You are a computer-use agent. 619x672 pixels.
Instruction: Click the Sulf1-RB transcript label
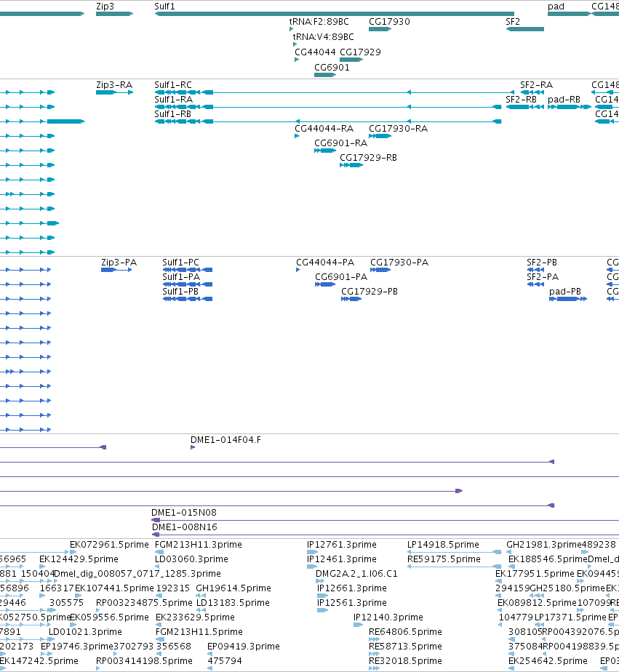coord(173,114)
